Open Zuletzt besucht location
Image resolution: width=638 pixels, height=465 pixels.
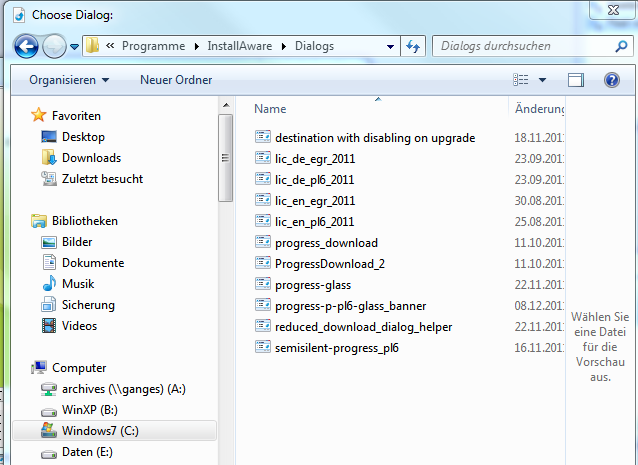coord(102,179)
